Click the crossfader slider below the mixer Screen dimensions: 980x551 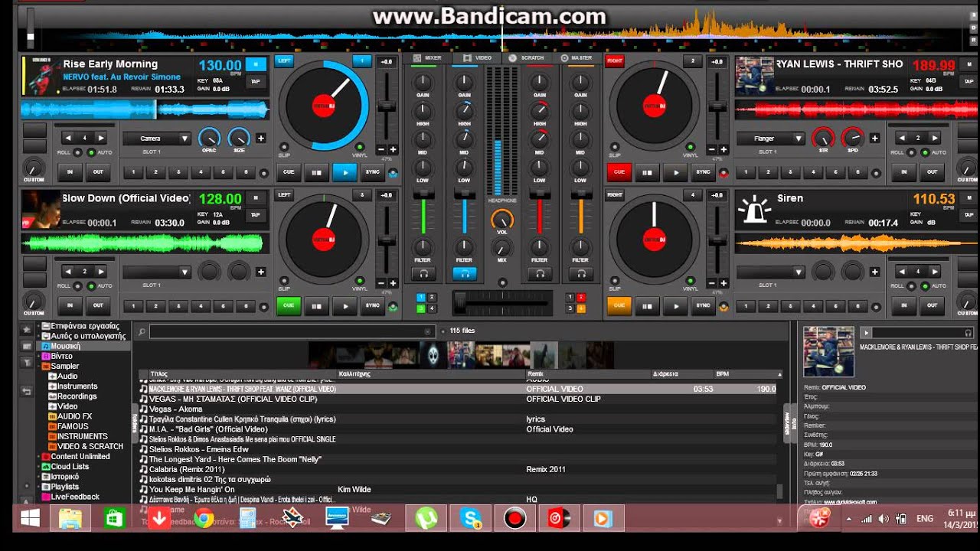pos(502,302)
